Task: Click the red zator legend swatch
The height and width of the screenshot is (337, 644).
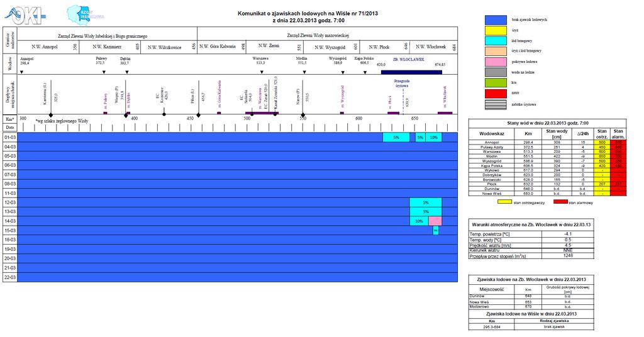Action: (496, 94)
